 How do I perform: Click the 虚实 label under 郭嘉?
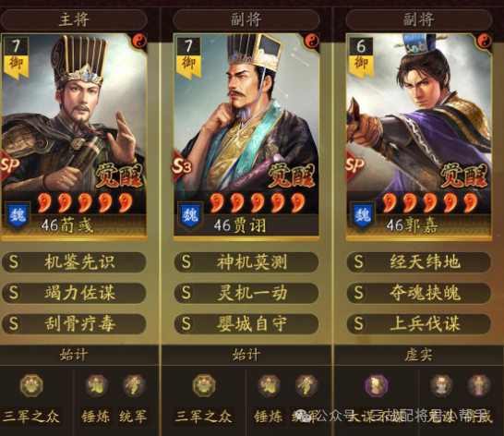pyautogui.click(x=418, y=356)
